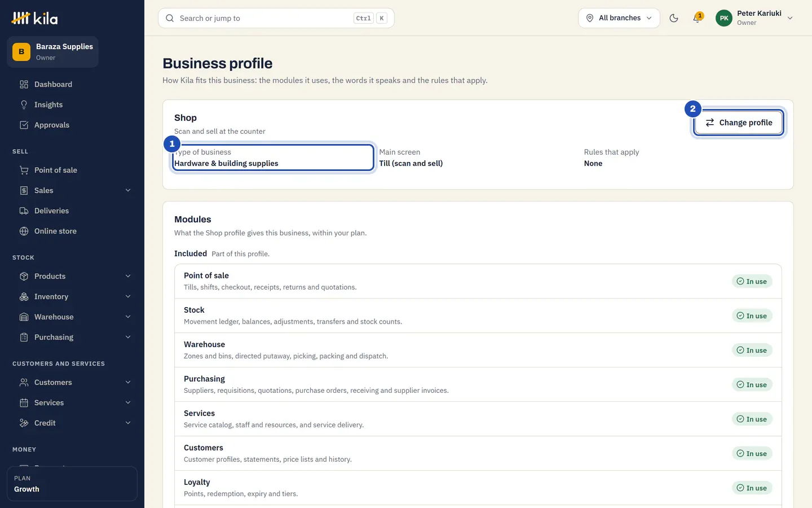Open notifications from the bell icon
The height and width of the screenshot is (508, 812).
pos(698,18)
